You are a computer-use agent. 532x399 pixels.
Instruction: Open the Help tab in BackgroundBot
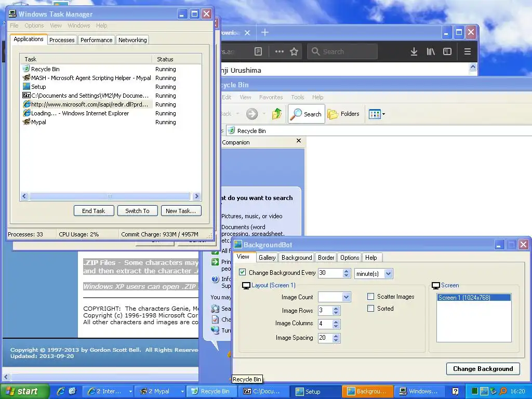pos(371,258)
